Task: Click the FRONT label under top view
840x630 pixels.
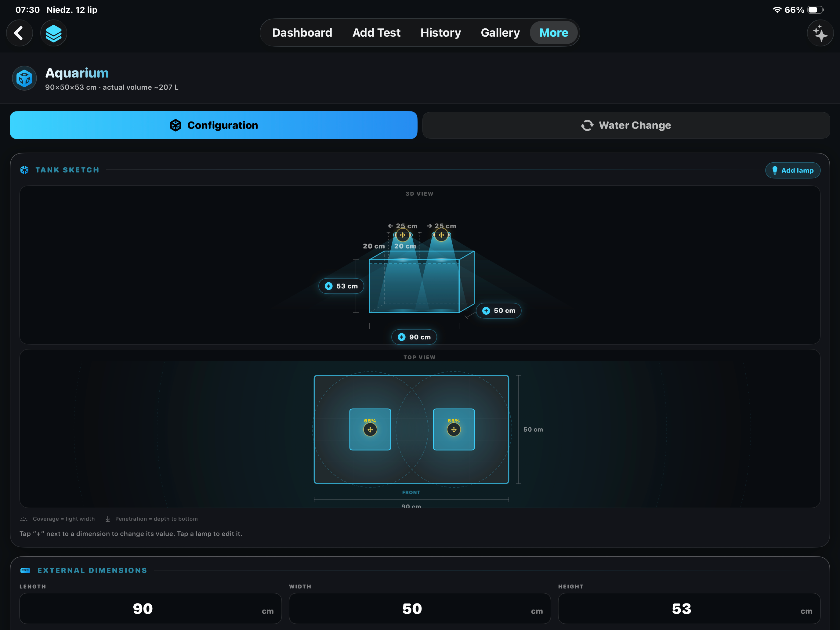Action: pyautogui.click(x=411, y=493)
